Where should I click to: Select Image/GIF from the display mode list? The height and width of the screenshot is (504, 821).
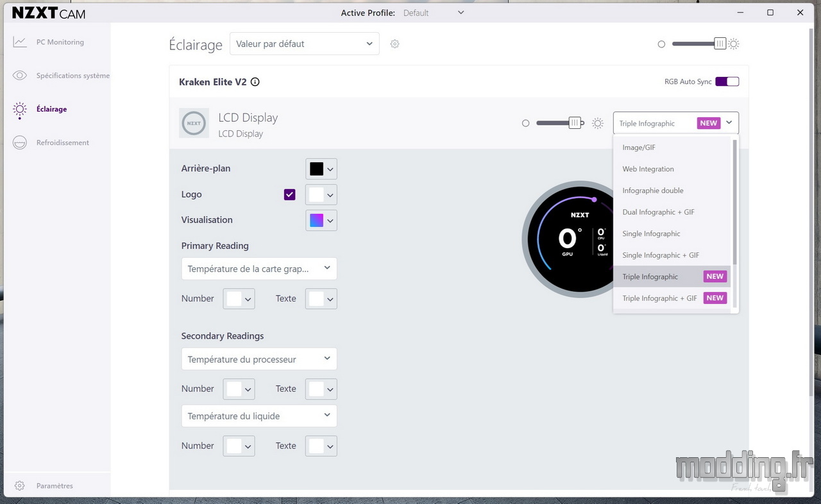[672, 147]
